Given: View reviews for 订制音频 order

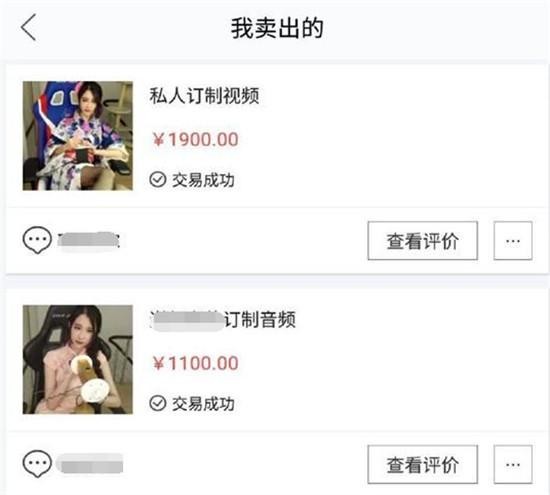Looking at the screenshot, I should (x=423, y=464).
